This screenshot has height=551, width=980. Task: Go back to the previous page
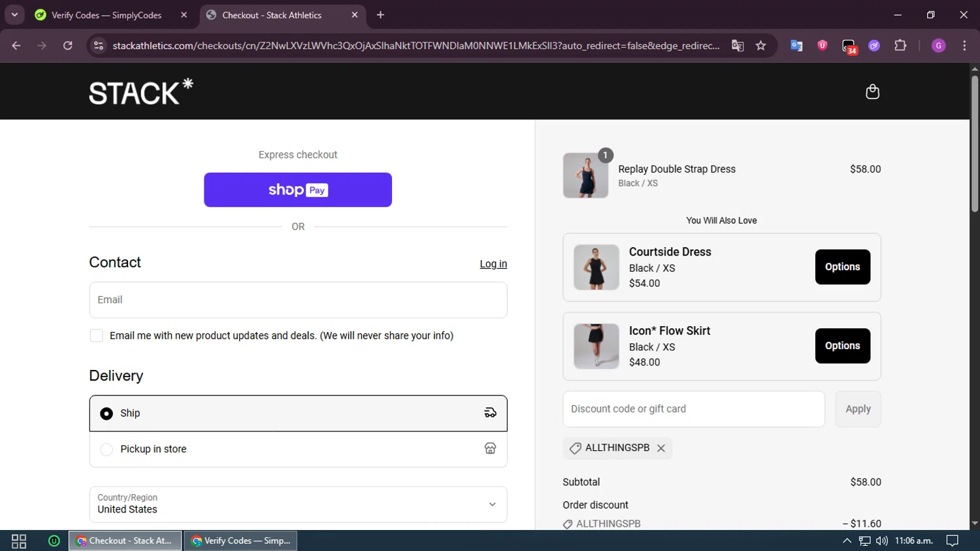click(x=16, y=46)
